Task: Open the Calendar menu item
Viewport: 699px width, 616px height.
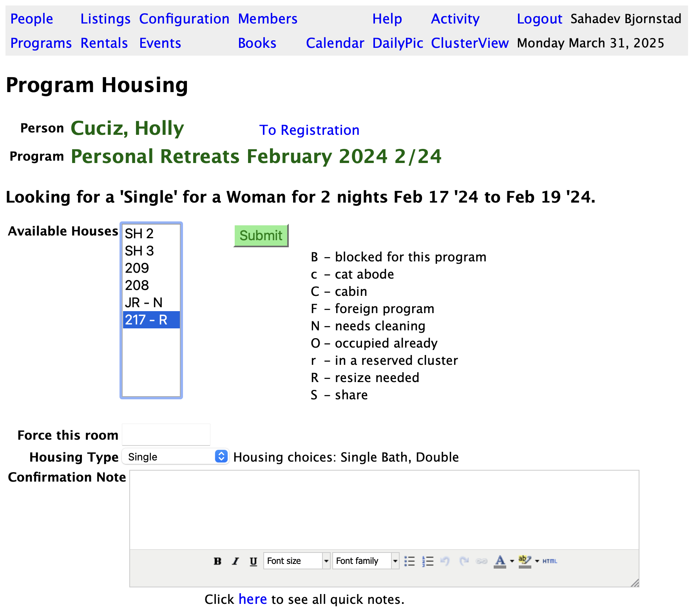Action: coord(335,43)
